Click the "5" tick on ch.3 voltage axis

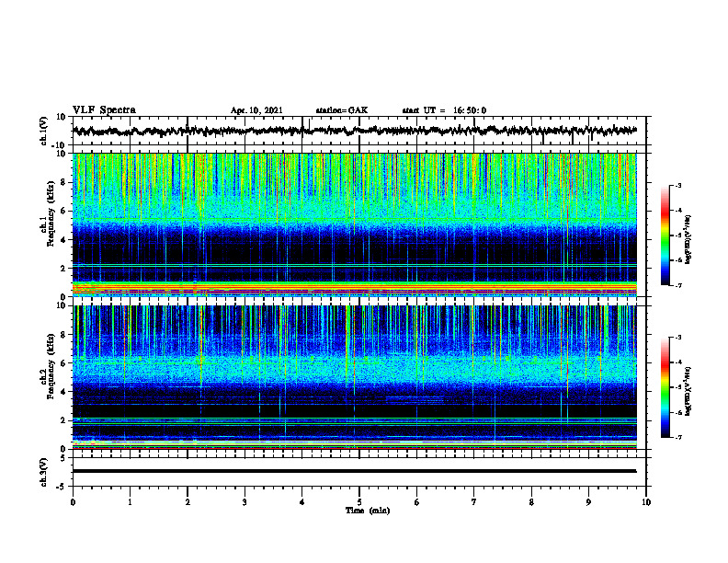(x=63, y=458)
